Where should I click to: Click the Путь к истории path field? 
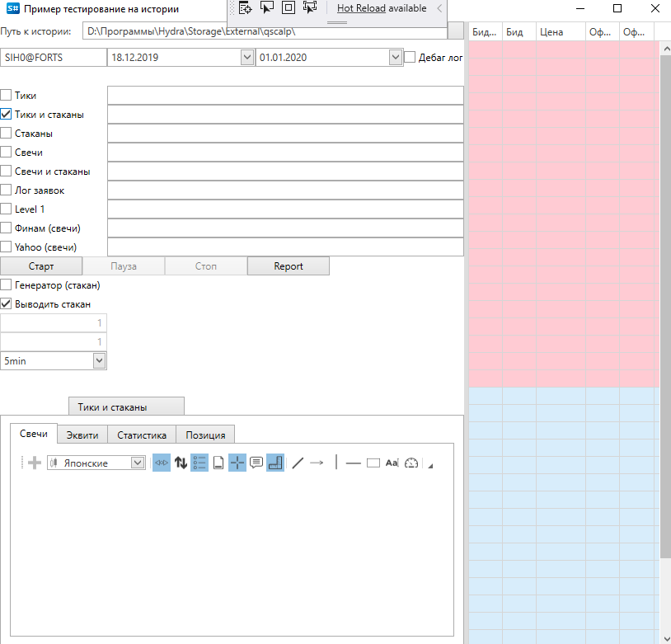click(x=264, y=32)
